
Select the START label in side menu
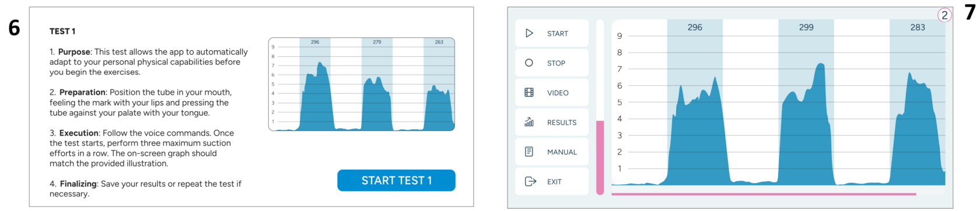tap(558, 34)
